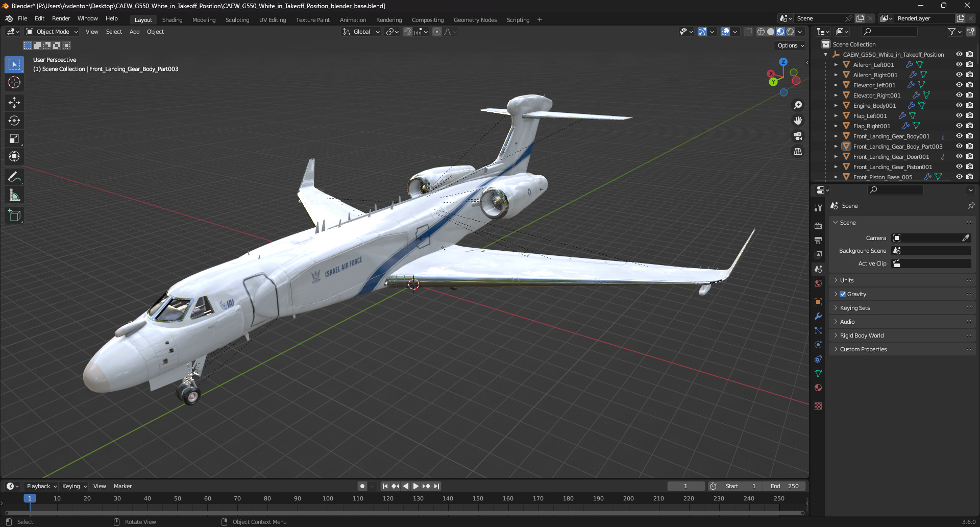Open the Texture properties tab
This screenshot has width=980, height=527.
(x=818, y=406)
